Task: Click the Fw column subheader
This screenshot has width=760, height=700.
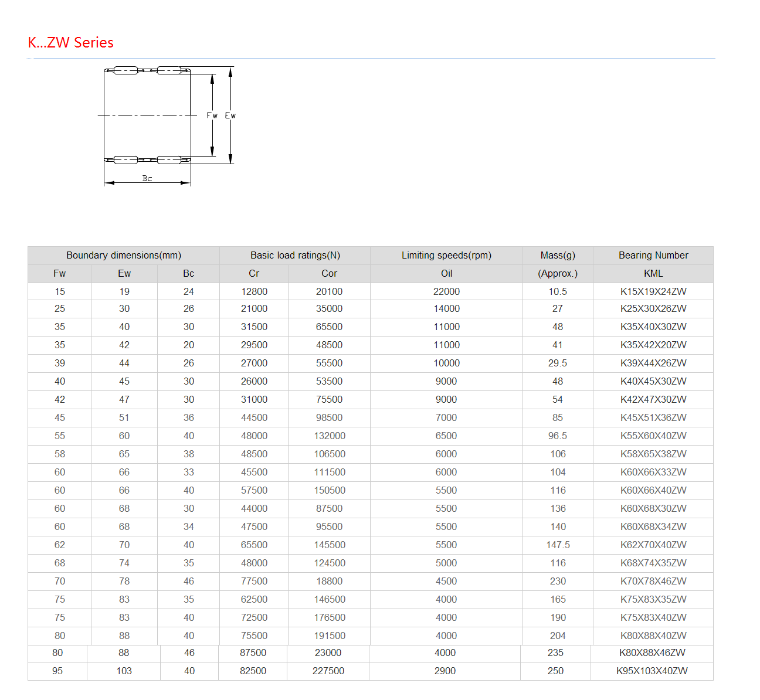Action: (60, 273)
